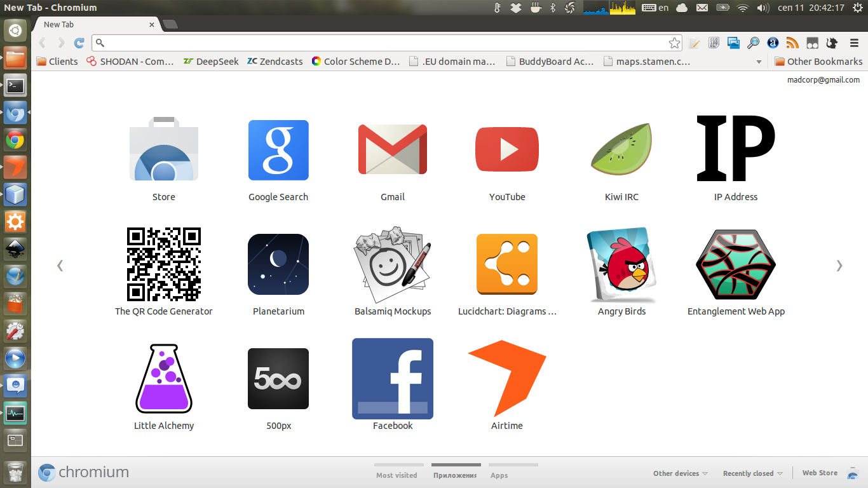868x488 pixels.
Task: Open the Kiwi IRC app
Action: (x=621, y=150)
